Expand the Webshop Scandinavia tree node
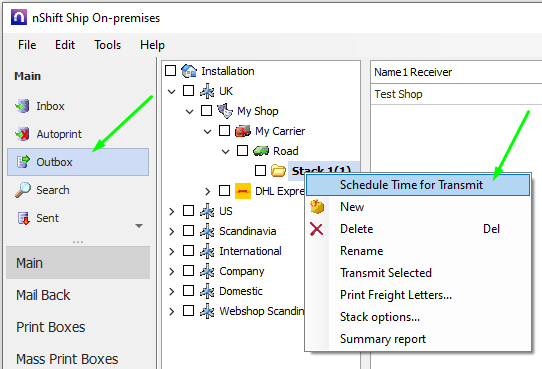Image resolution: width=542 pixels, height=369 pixels. 171,311
